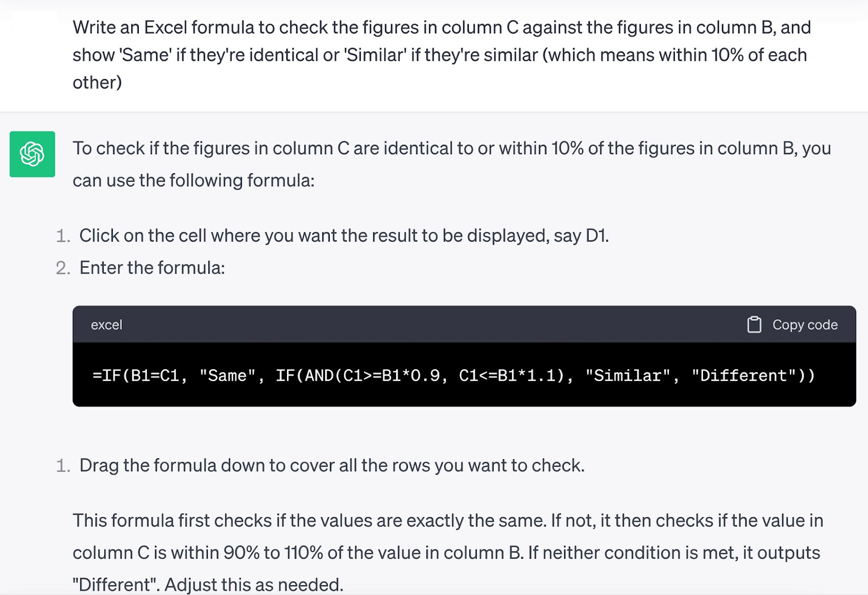Click the dark code block header bar
Screen dimensions: 868x595
[x=434, y=324]
